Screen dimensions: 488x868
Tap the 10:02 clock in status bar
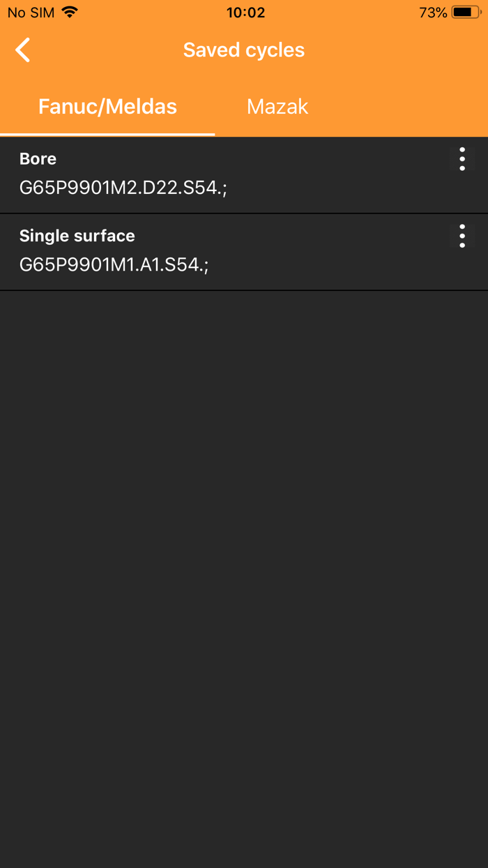tap(245, 13)
